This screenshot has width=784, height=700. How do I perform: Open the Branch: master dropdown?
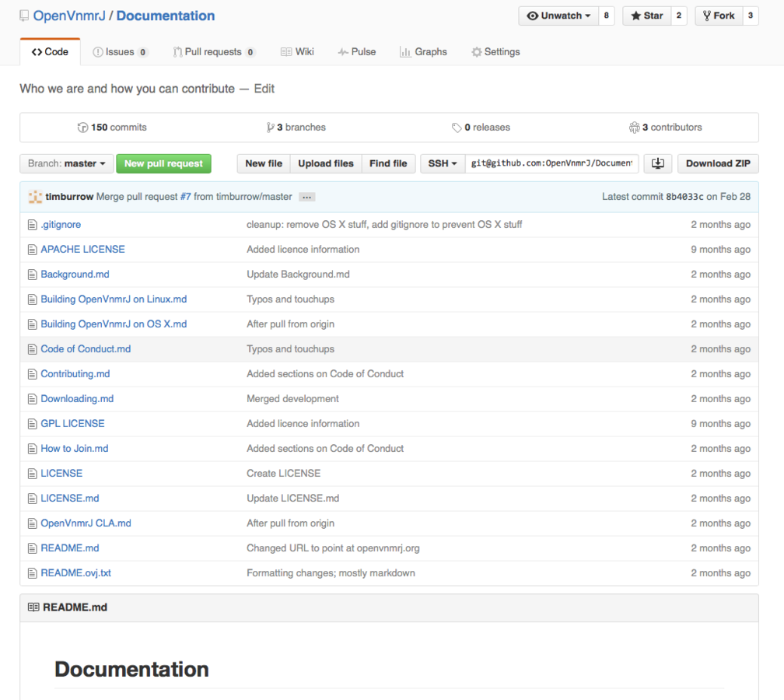click(67, 163)
